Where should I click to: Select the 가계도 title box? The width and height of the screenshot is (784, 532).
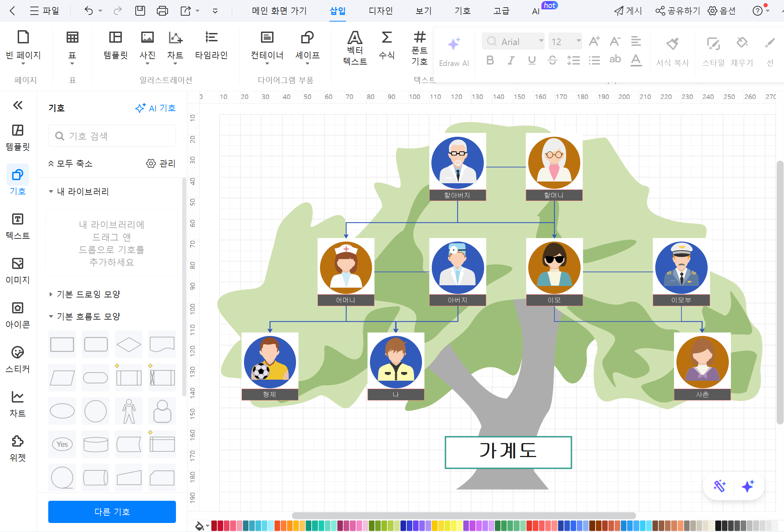pyautogui.click(x=508, y=453)
